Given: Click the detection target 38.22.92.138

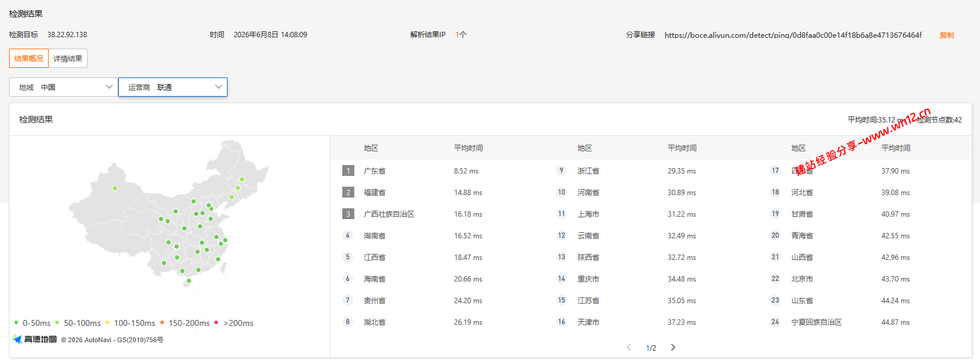Looking at the screenshot, I should [x=67, y=35].
